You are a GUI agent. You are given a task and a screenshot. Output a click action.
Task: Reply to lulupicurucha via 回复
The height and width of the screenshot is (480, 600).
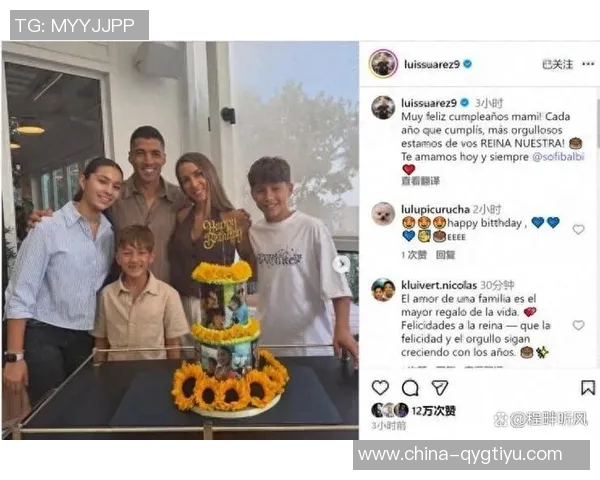pos(445,255)
